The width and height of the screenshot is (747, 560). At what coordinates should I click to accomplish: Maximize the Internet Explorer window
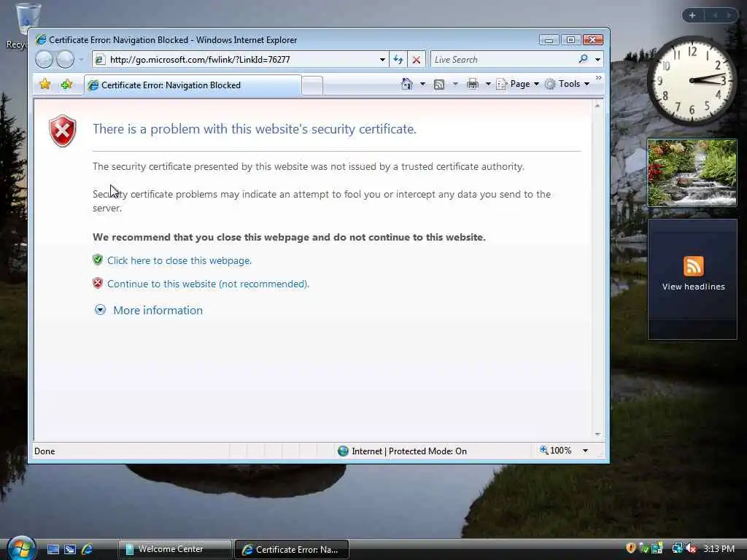570,40
